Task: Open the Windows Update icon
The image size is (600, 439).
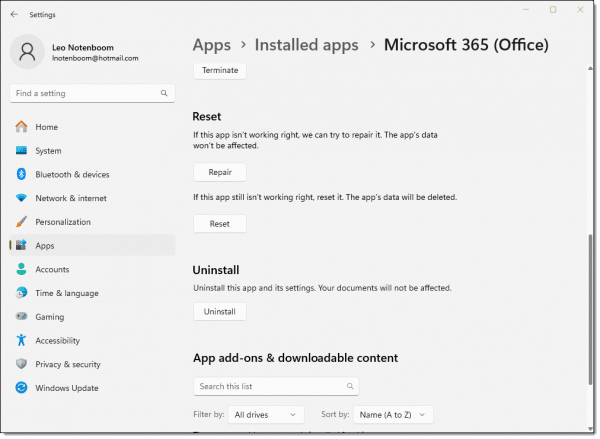Action: [21, 388]
